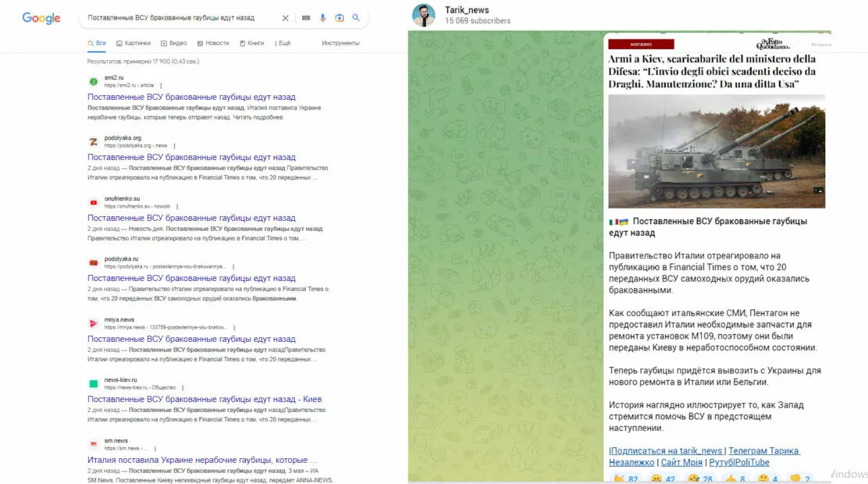Screen dimensions: 868x484
Task: Click the reaction showing 82
Action: (625, 479)
